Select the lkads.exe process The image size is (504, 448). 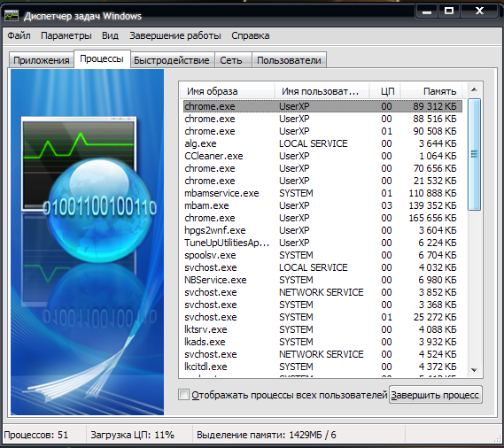pos(322,342)
